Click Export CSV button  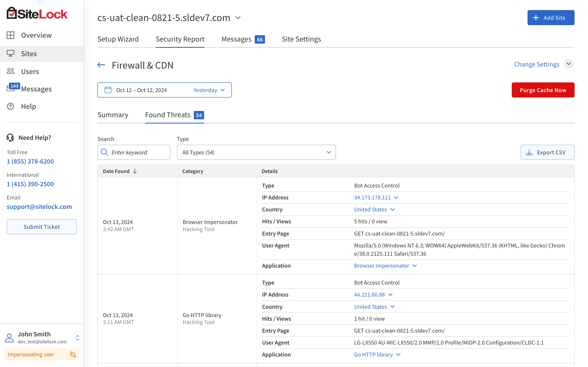coord(547,152)
